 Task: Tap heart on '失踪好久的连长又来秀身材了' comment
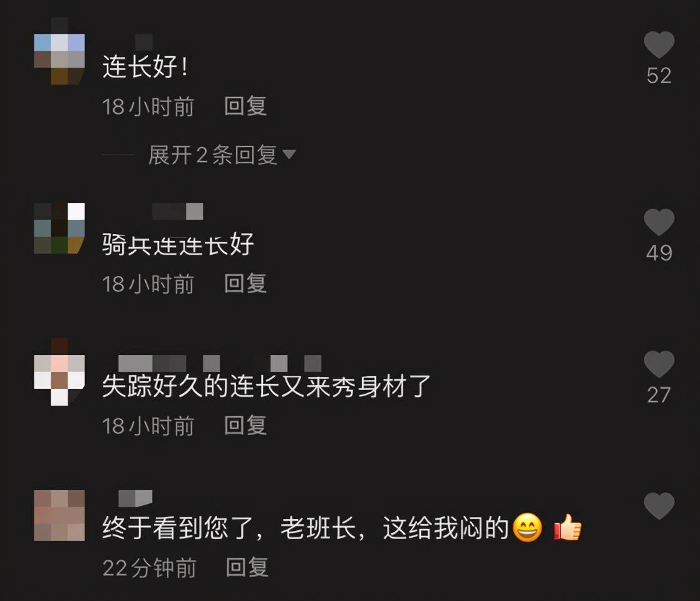pos(659,364)
